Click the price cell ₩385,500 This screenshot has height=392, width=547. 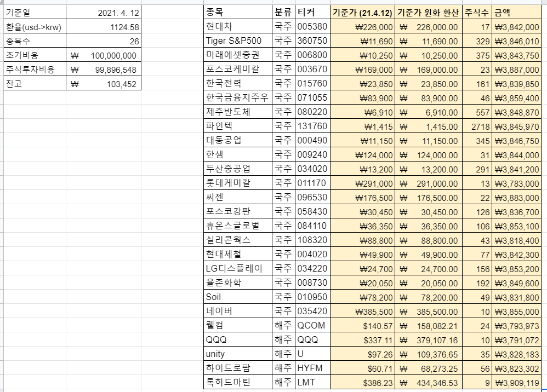click(x=362, y=312)
